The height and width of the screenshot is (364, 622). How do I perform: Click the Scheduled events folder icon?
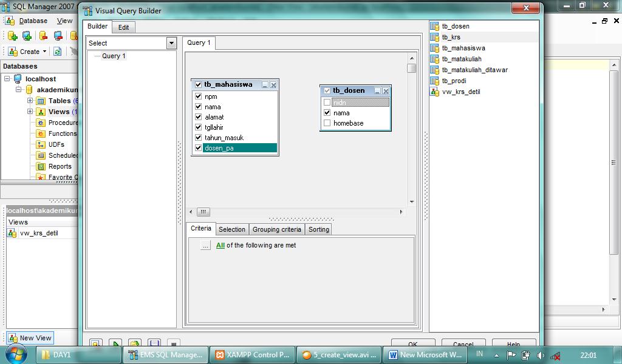41,155
